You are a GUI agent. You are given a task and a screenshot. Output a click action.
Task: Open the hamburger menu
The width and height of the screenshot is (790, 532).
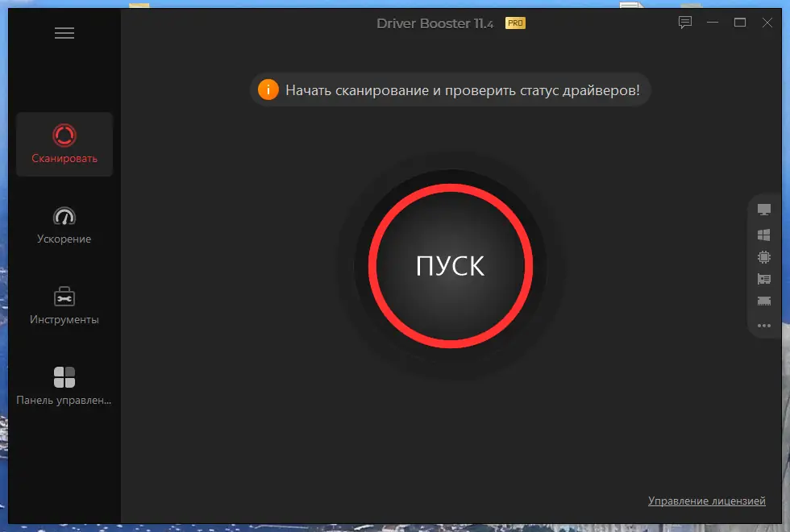[x=64, y=32]
